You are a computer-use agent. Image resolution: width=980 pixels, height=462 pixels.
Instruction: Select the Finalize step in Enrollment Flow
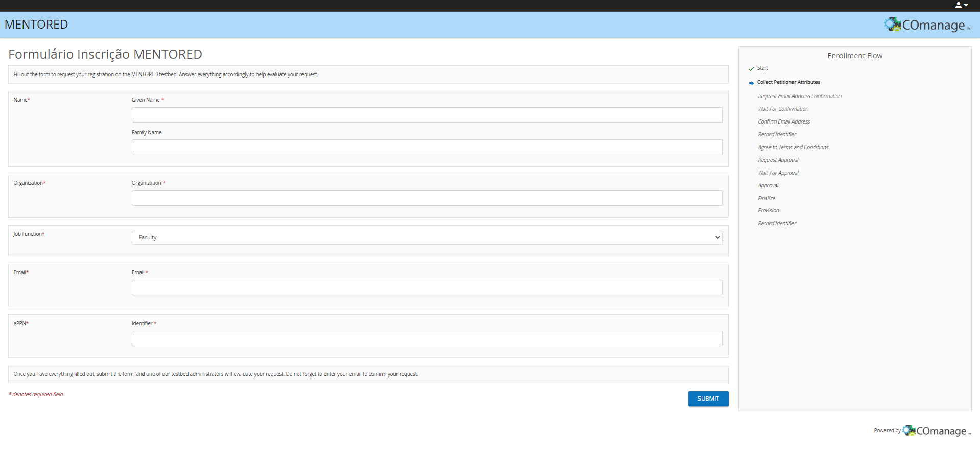point(766,198)
